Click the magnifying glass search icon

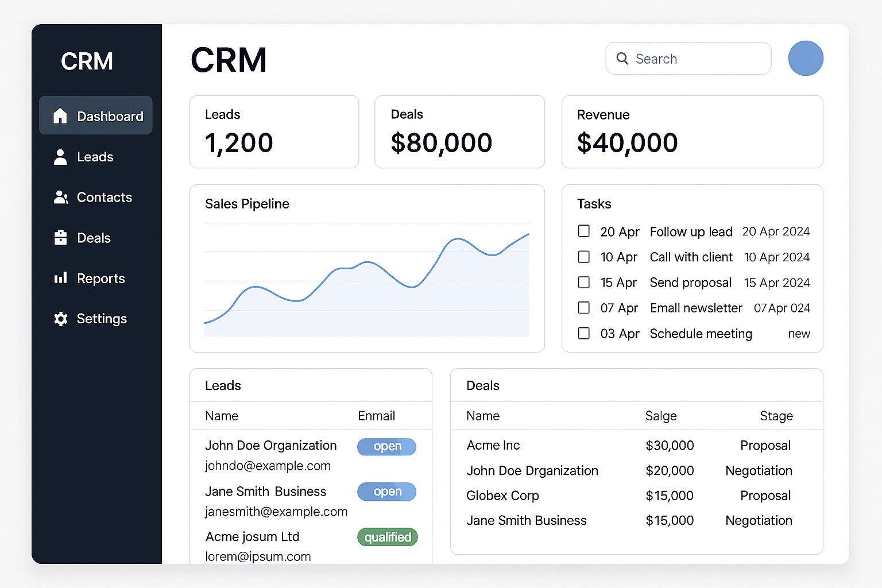click(x=622, y=59)
